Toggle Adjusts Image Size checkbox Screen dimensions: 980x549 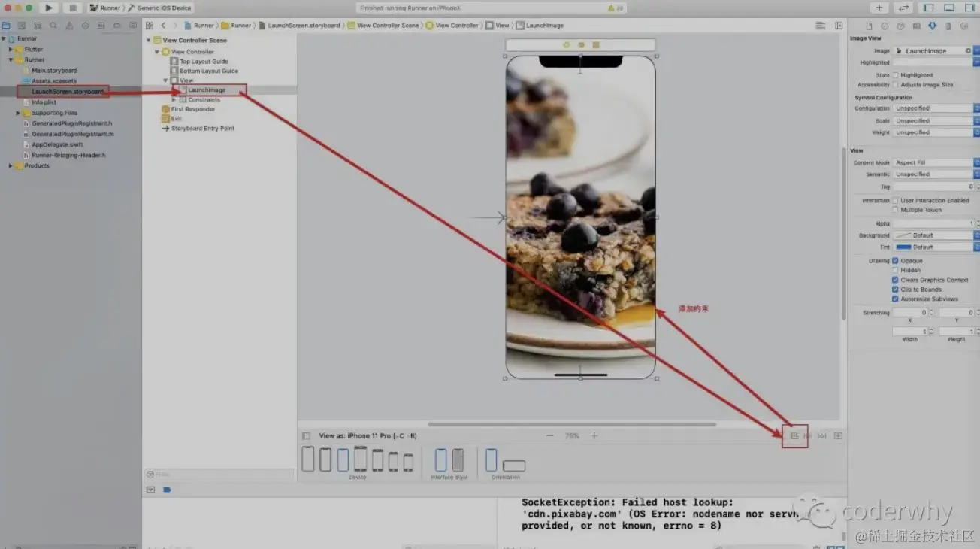[x=896, y=85]
